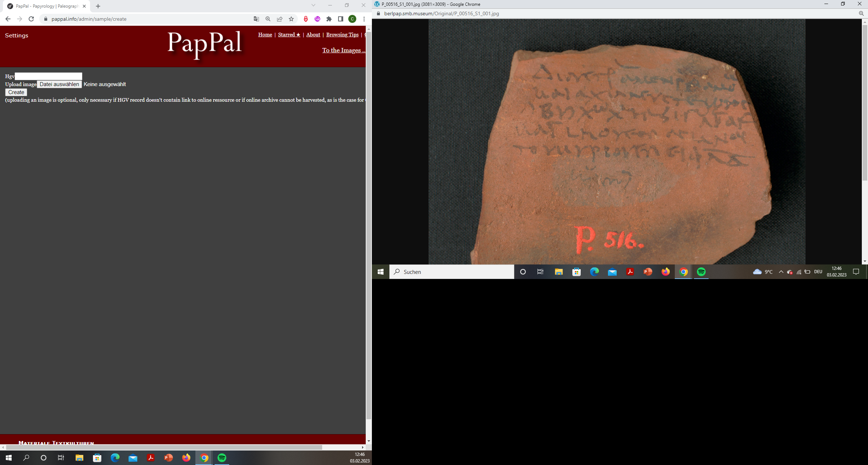The width and height of the screenshot is (868, 465).
Task: Open File Explorer on bottom taskbar
Action: (x=79, y=458)
